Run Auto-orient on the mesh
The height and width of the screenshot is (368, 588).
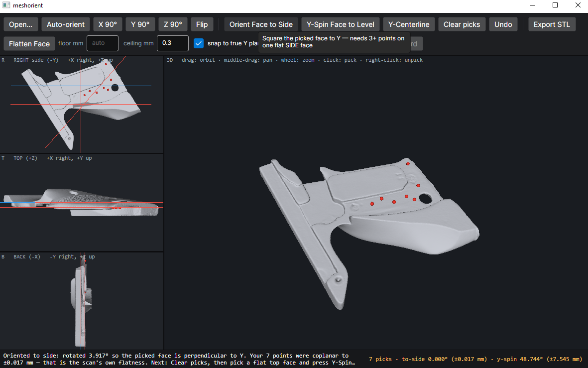(66, 24)
